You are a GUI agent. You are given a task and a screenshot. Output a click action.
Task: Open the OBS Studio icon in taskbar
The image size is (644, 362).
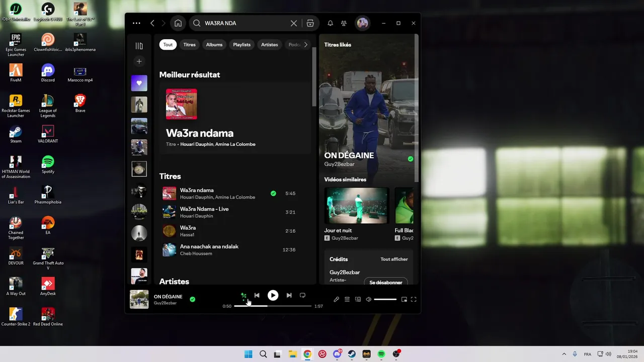coord(396,354)
